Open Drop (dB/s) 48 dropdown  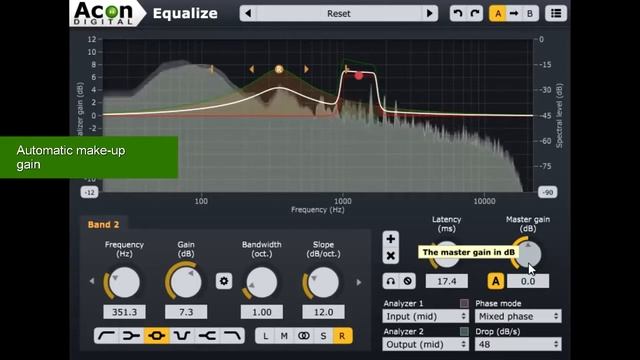click(x=518, y=344)
